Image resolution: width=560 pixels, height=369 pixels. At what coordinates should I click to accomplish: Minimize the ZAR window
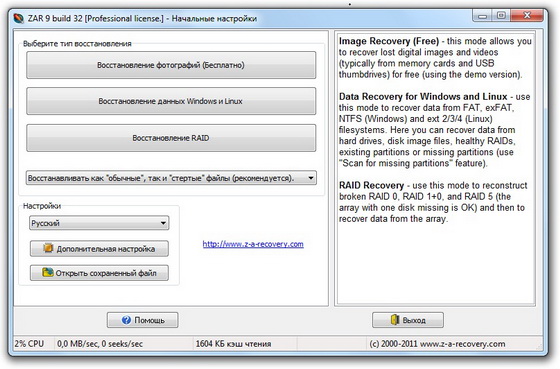coord(482,15)
